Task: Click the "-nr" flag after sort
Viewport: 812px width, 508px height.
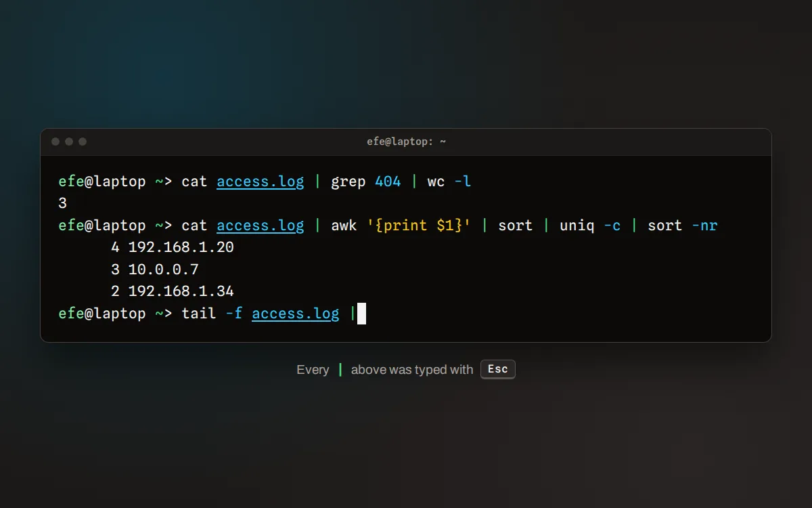Action: click(704, 226)
